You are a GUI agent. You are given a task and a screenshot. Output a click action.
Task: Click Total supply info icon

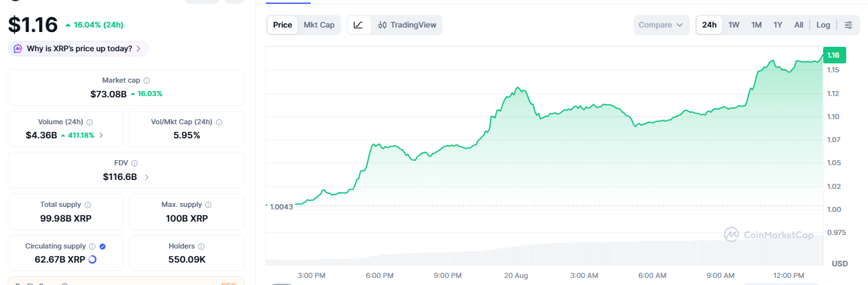(x=88, y=205)
